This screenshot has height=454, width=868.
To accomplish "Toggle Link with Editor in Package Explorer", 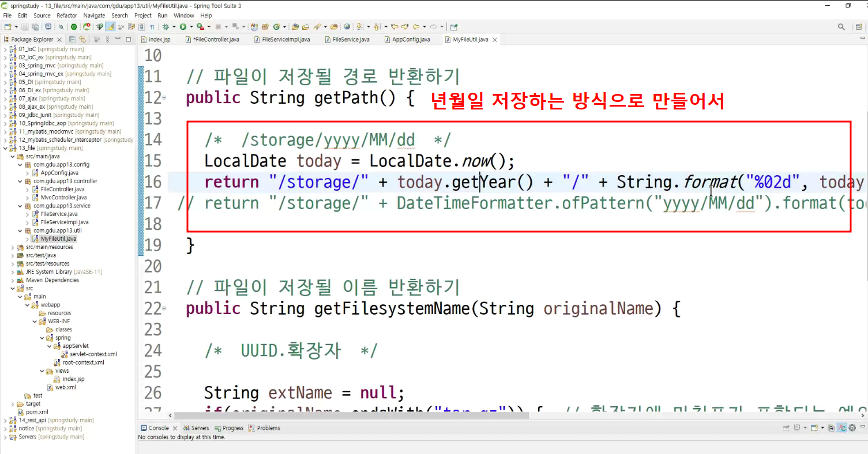I will coord(82,39).
